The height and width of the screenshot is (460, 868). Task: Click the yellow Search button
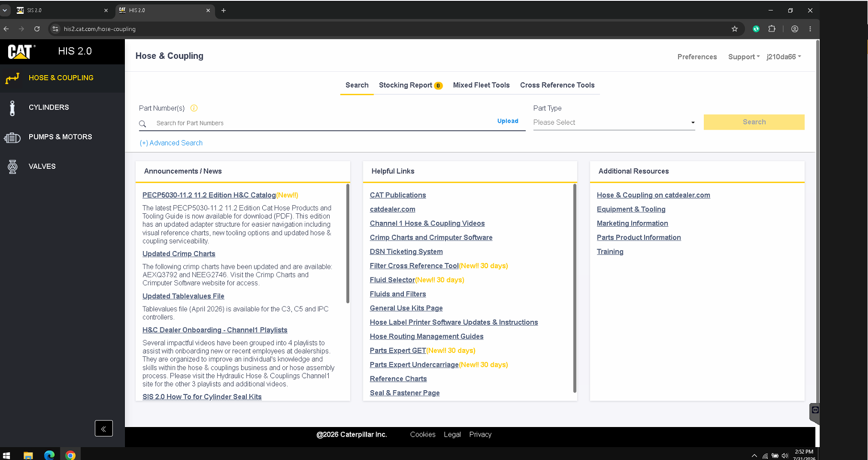pyautogui.click(x=754, y=122)
